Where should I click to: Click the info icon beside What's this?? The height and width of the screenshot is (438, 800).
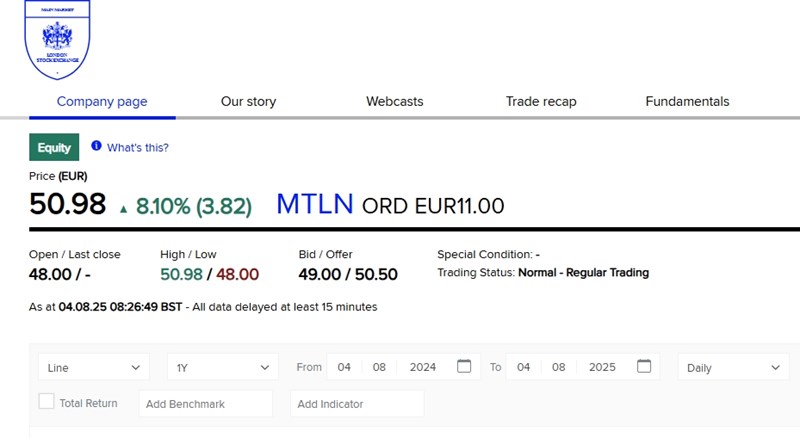click(x=96, y=146)
